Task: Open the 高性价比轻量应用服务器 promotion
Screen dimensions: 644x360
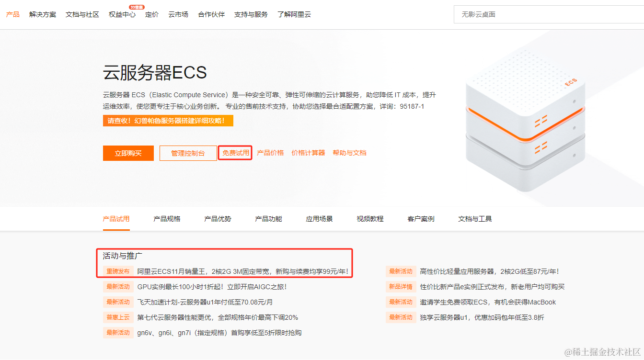Action: tap(489, 271)
